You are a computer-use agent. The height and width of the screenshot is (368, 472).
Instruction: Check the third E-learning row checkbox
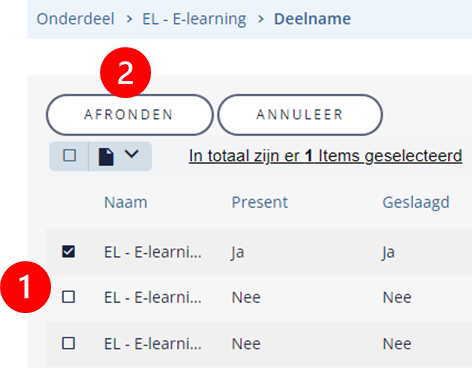tap(68, 343)
